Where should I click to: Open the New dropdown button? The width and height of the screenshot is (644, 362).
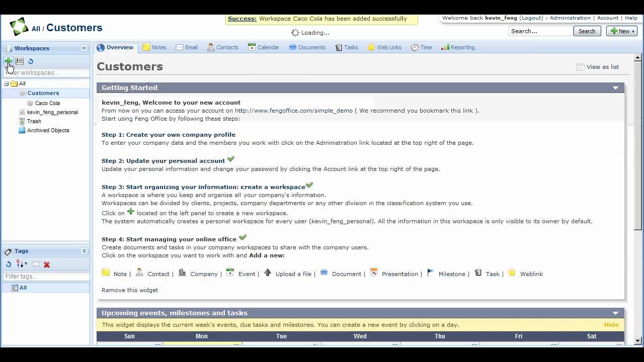pos(622,31)
